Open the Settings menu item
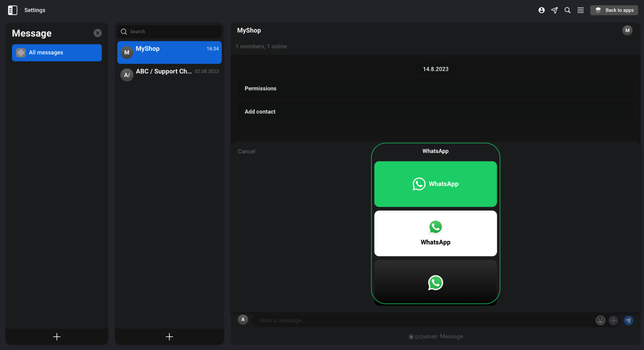644x350 pixels. pos(35,10)
